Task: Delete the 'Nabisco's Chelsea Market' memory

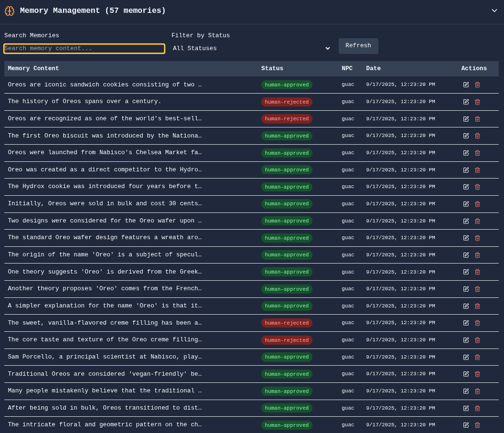Action: coord(477,153)
